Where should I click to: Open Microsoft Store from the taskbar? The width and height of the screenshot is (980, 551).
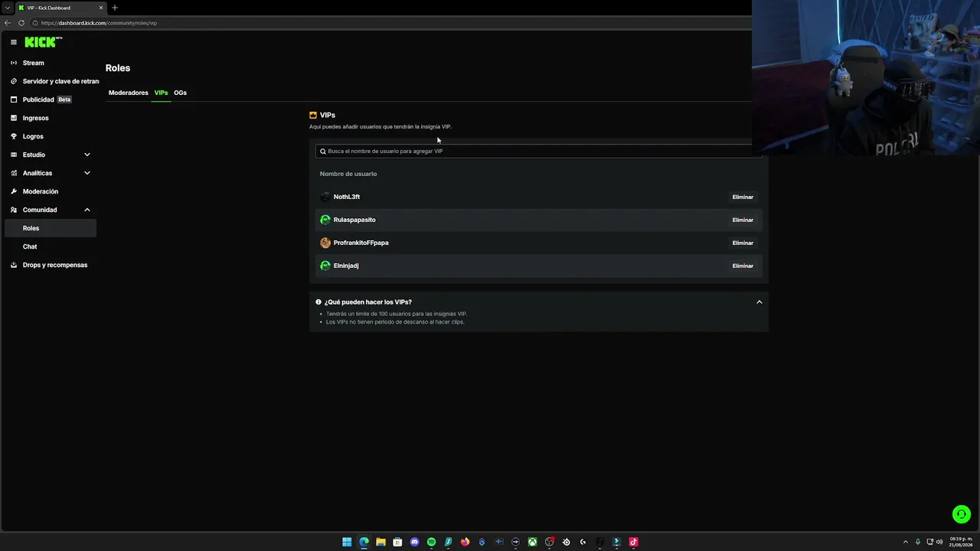coord(397,542)
